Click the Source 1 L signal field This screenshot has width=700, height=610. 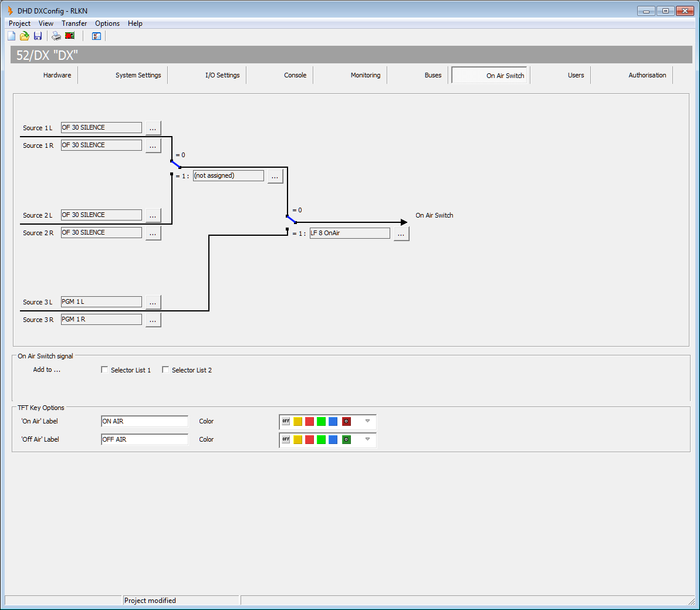(102, 128)
